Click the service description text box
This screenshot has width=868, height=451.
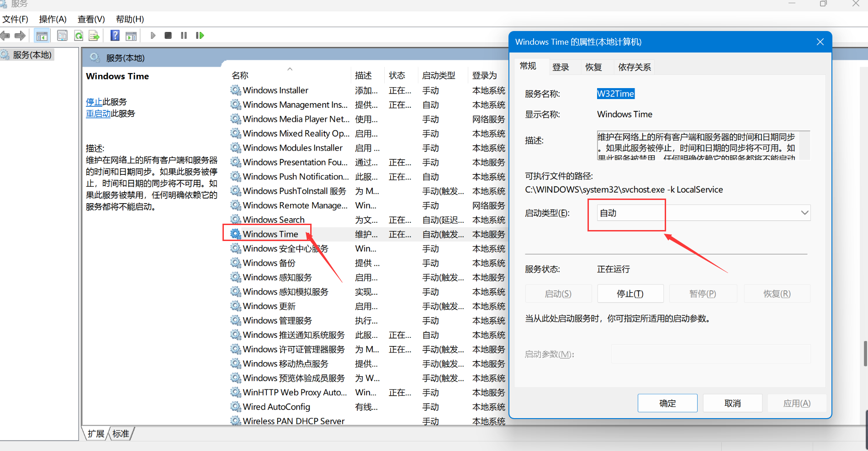[x=704, y=145]
